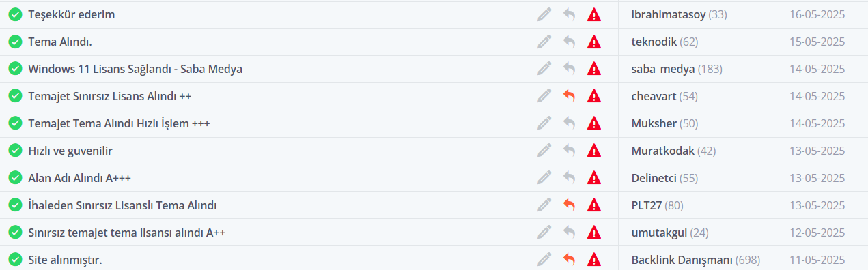Open the ibrahimatasoy user profile link
868x270 pixels.
(669, 14)
